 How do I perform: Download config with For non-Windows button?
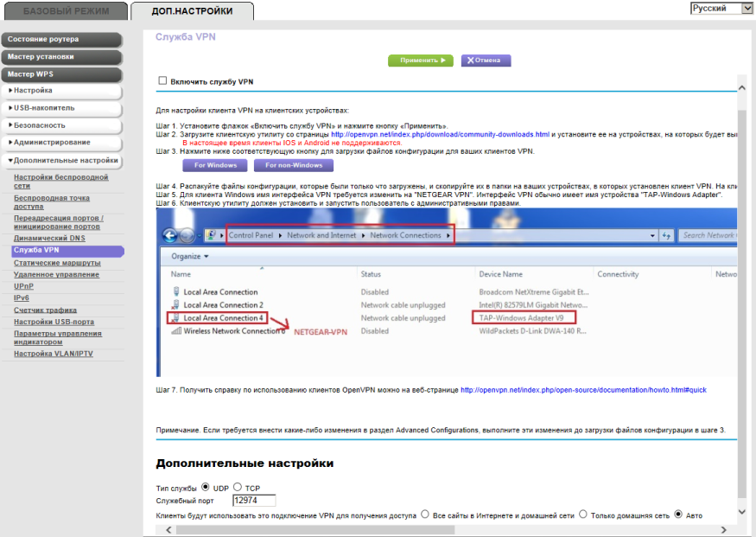click(294, 165)
